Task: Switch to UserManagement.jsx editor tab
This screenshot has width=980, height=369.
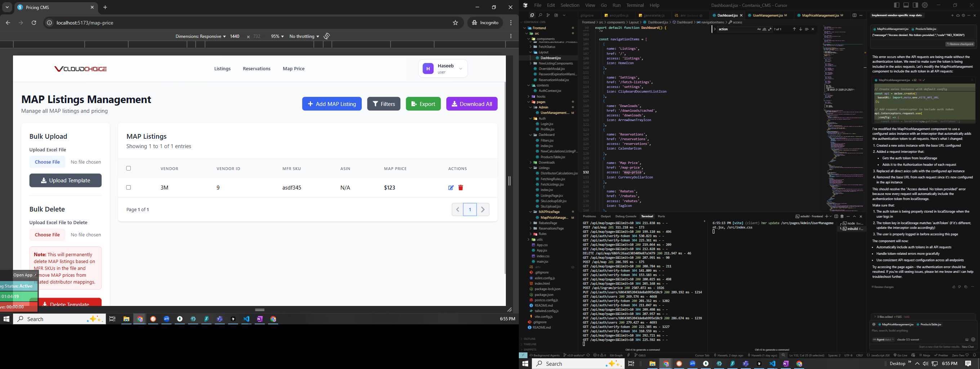Action: click(767, 15)
